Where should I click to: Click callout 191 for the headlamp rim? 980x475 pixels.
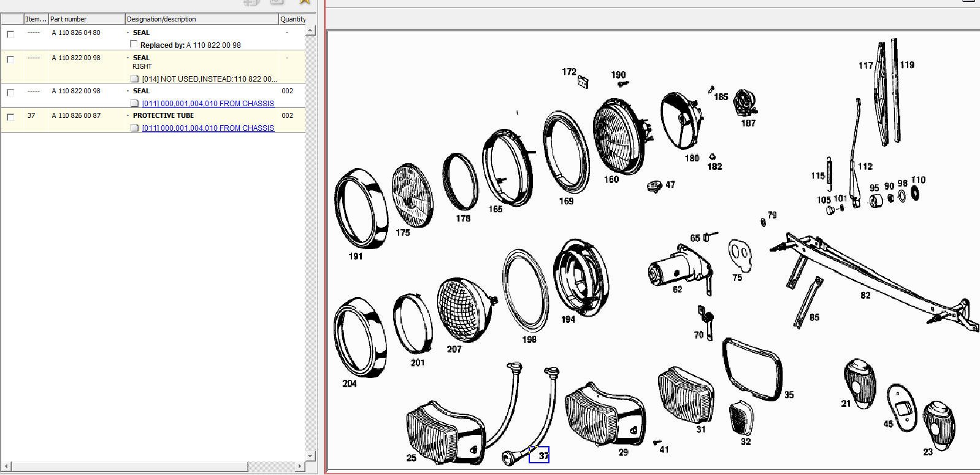[x=356, y=256]
